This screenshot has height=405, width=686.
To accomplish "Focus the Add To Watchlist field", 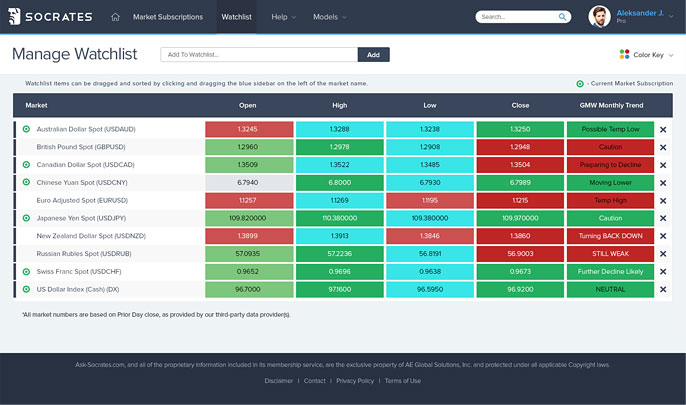I will pyautogui.click(x=259, y=55).
